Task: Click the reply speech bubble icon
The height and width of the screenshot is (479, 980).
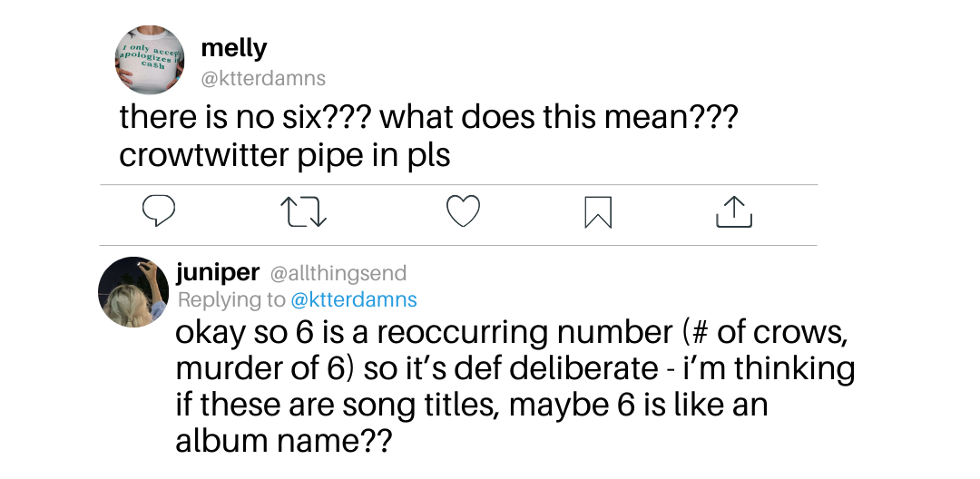Action: point(159,211)
